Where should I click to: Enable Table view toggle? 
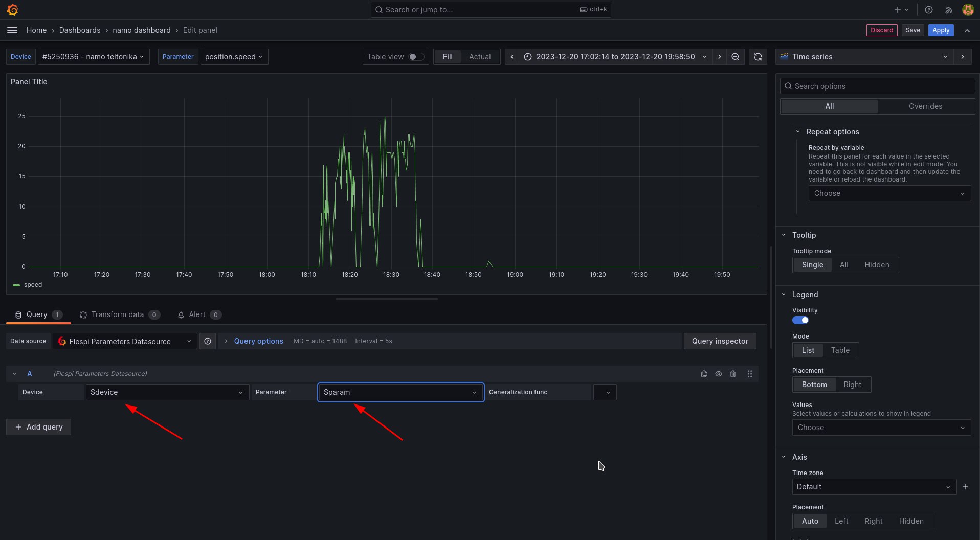click(x=415, y=57)
